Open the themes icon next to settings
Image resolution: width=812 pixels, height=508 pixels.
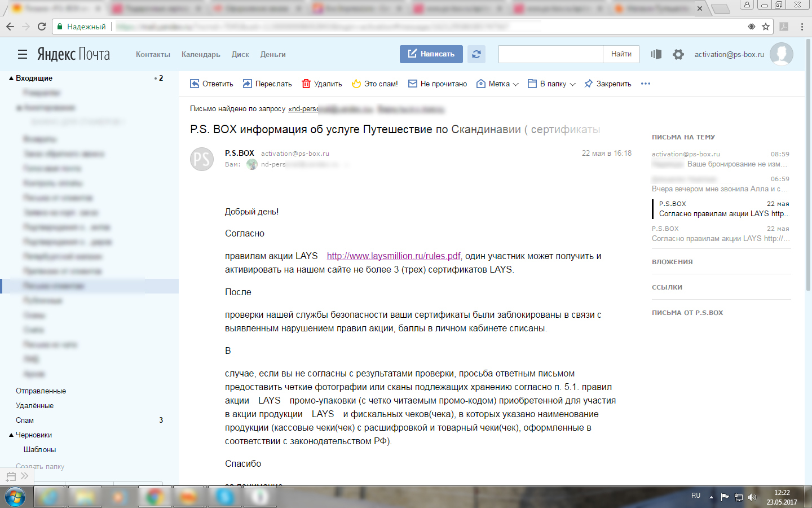(656, 54)
